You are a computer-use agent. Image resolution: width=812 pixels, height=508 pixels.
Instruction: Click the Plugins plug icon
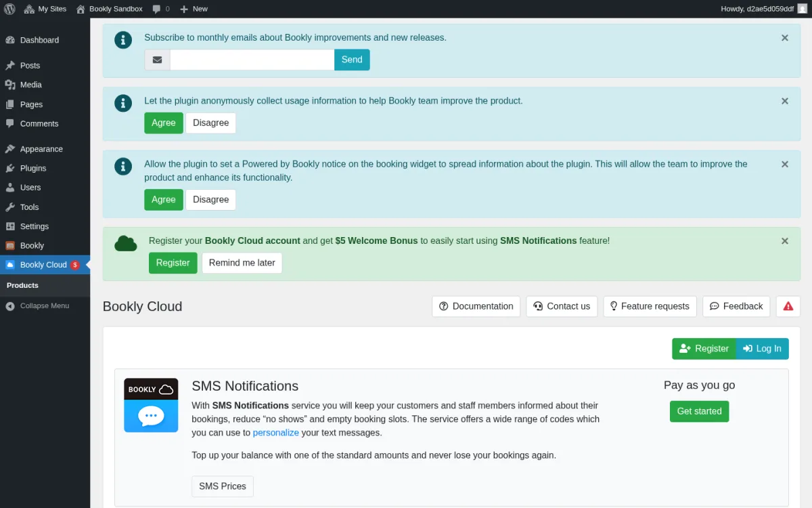click(10, 168)
